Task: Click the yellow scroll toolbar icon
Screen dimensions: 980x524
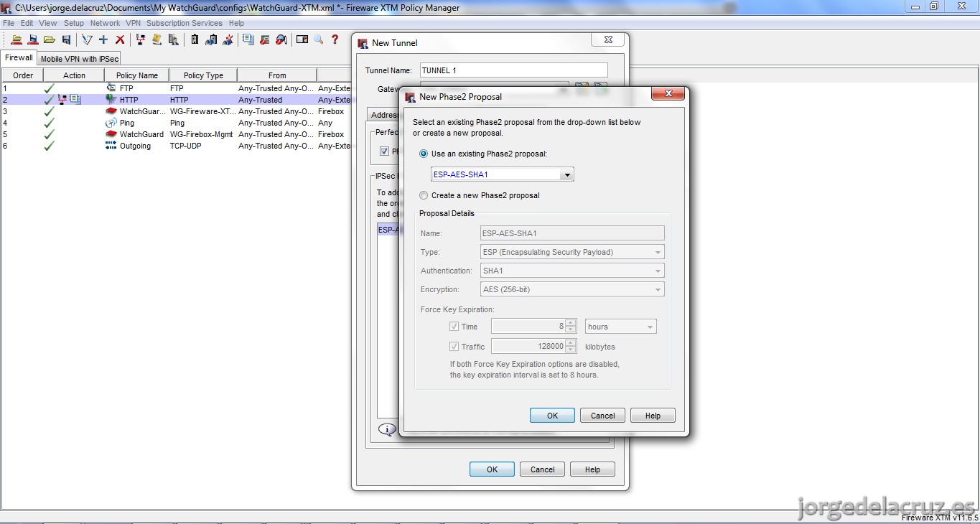Action: coord(157,40)
